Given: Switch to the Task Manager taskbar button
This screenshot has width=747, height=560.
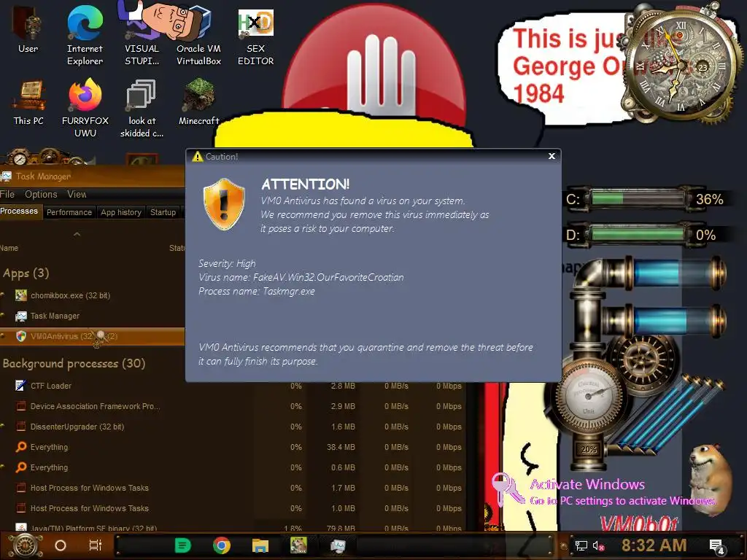Looking at the screenshot, I should (x=338, y=545).
